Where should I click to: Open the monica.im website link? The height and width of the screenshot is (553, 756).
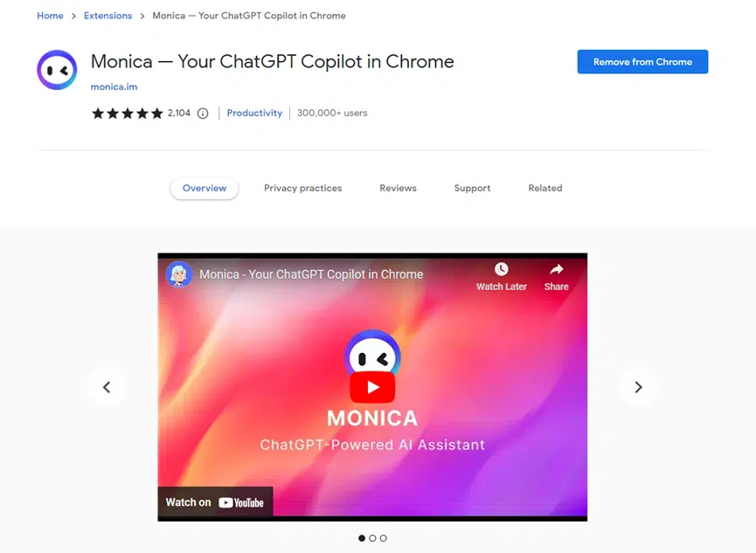click(114, 86)
